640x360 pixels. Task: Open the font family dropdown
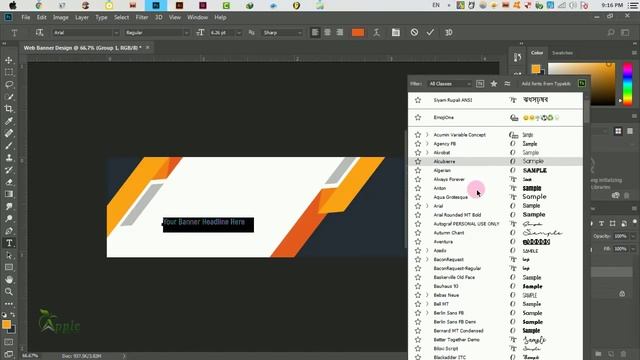[x=116, y=33]
